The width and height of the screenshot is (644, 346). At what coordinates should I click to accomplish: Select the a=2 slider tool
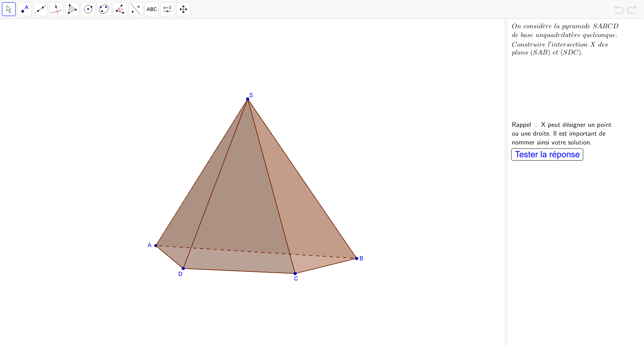click(167, 9)
